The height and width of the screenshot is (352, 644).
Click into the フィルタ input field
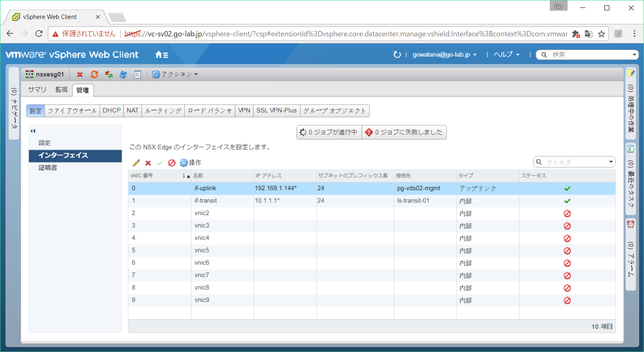tap(575, 162)
